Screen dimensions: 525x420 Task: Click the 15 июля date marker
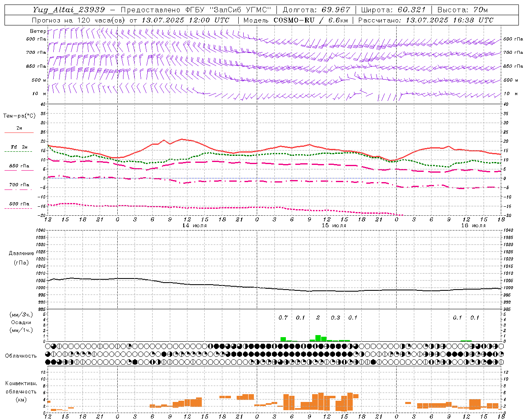pyautogui.click(x=334, y=226)
